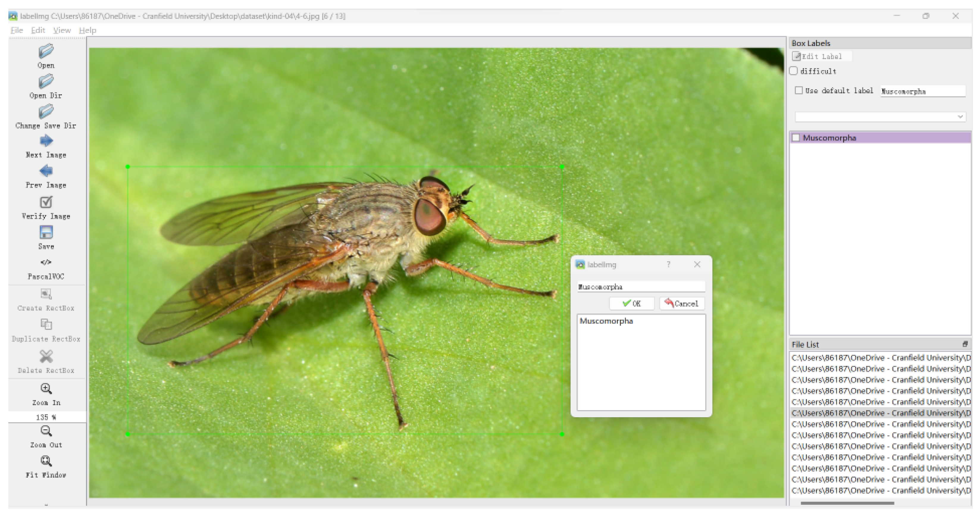
Task: Go to Next Image arrow
Action: [x=46, y=141]
